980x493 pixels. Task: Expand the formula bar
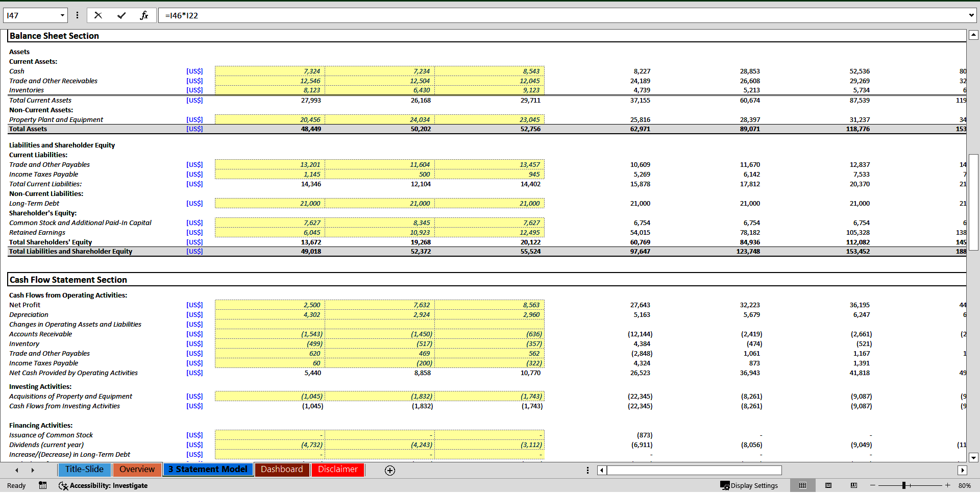[971, 15]
